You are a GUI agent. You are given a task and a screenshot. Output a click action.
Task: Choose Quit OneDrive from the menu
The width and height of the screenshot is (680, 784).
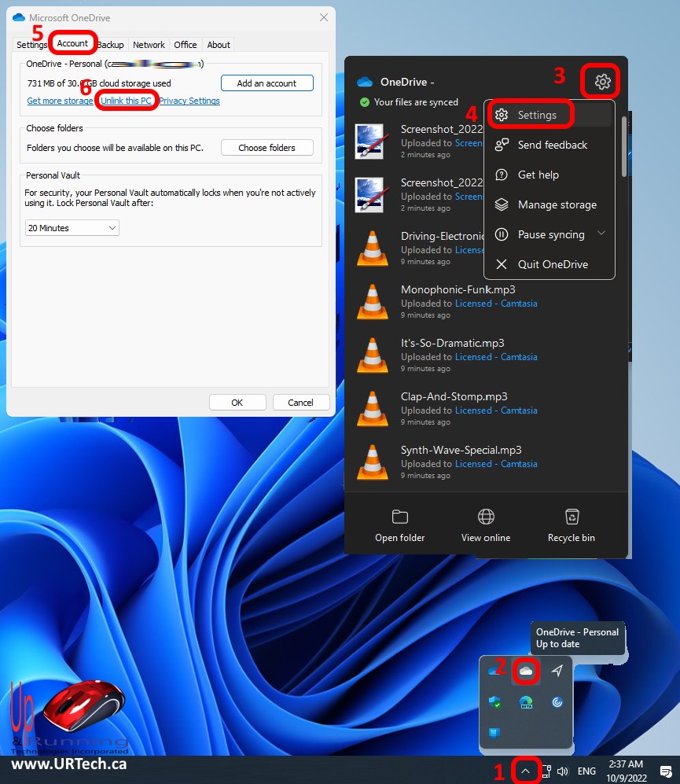coord(552,264)
